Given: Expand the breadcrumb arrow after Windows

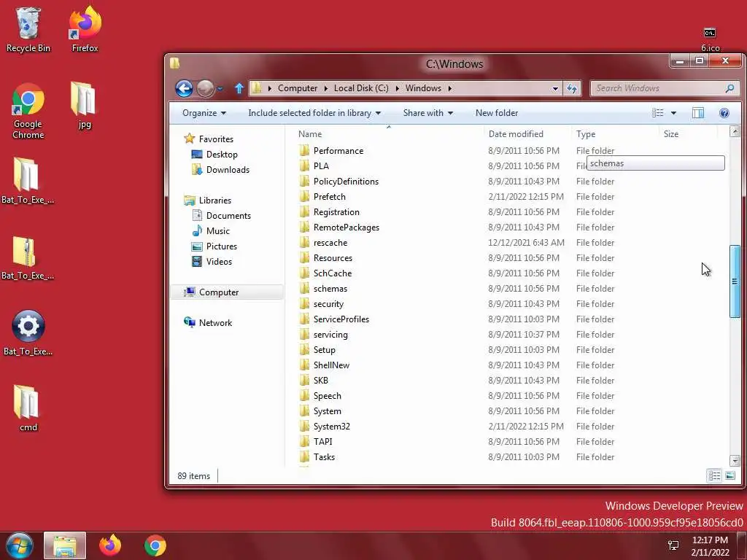Looking at the screenshot, I should (449, 88).
